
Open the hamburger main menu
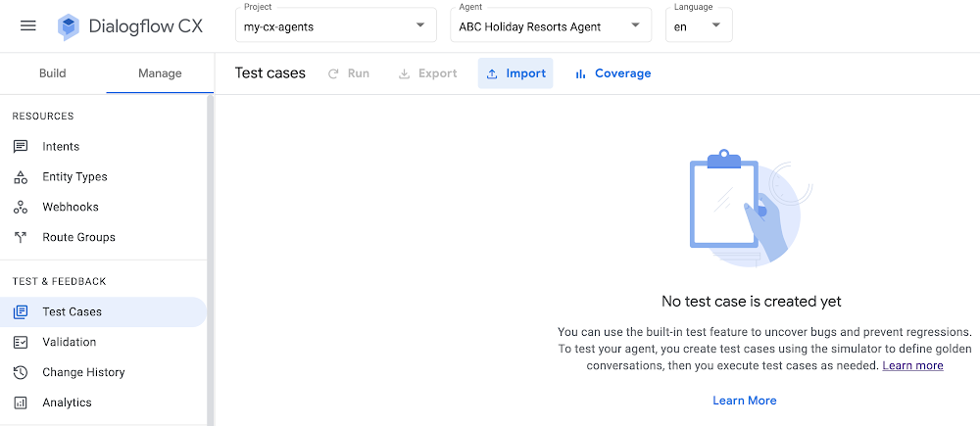tap(28, 25)
